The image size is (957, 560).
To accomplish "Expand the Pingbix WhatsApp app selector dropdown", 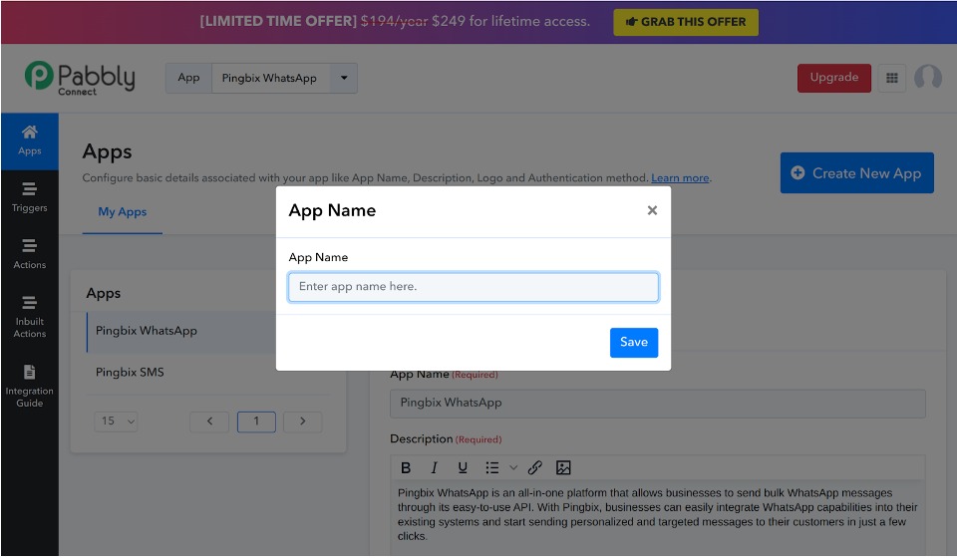I will click(x=344, y=78).
